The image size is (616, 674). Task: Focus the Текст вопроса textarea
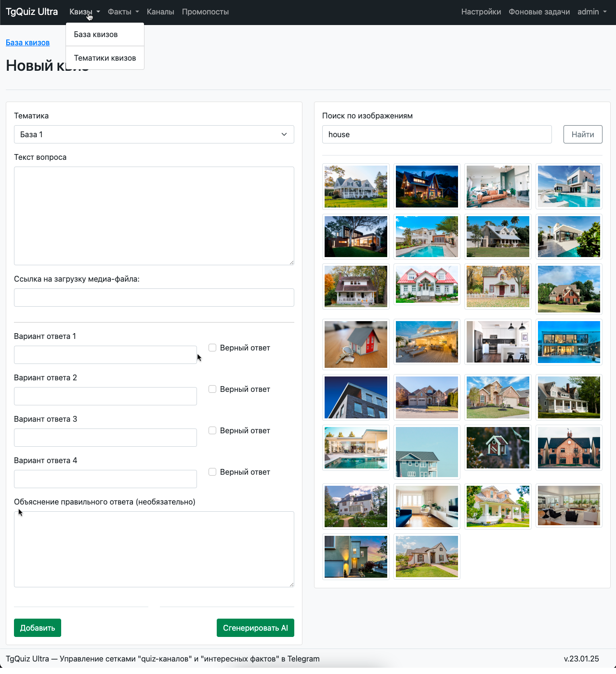tap(154, 216)
